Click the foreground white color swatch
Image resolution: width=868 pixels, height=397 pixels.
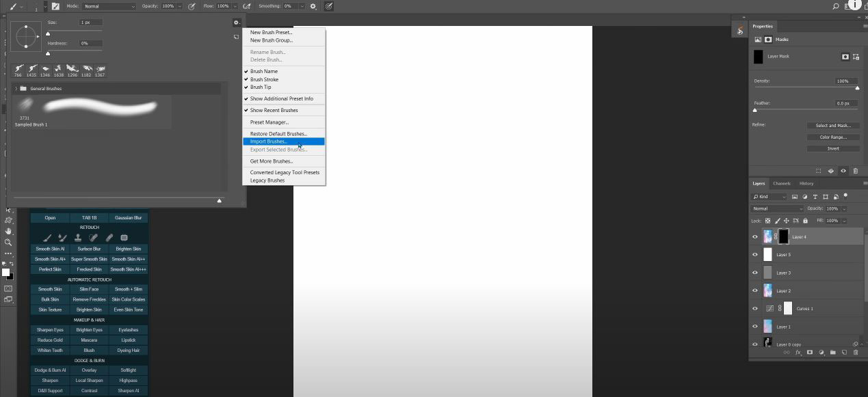point(6,272)
